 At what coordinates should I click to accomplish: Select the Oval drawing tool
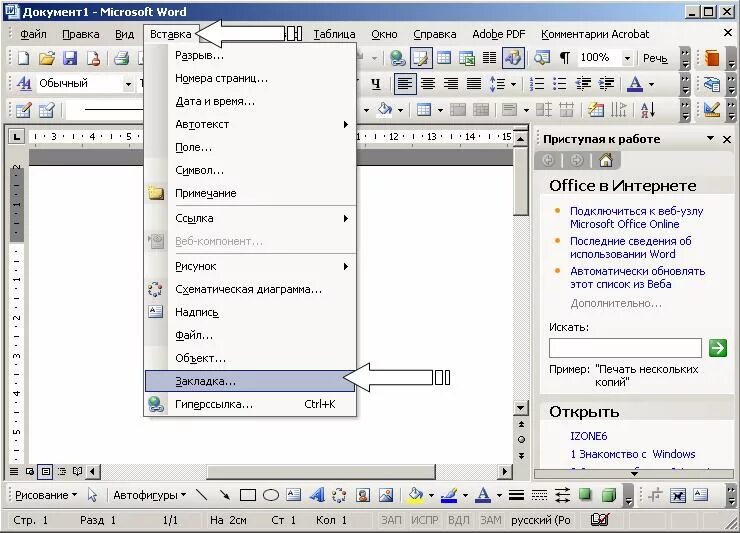point(270,495)
